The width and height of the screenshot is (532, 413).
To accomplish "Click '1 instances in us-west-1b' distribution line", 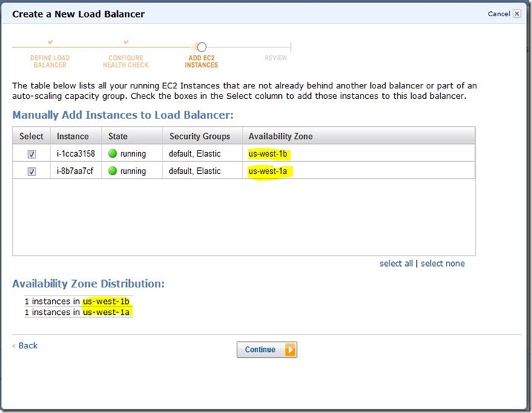I will [x=77, y=302].
